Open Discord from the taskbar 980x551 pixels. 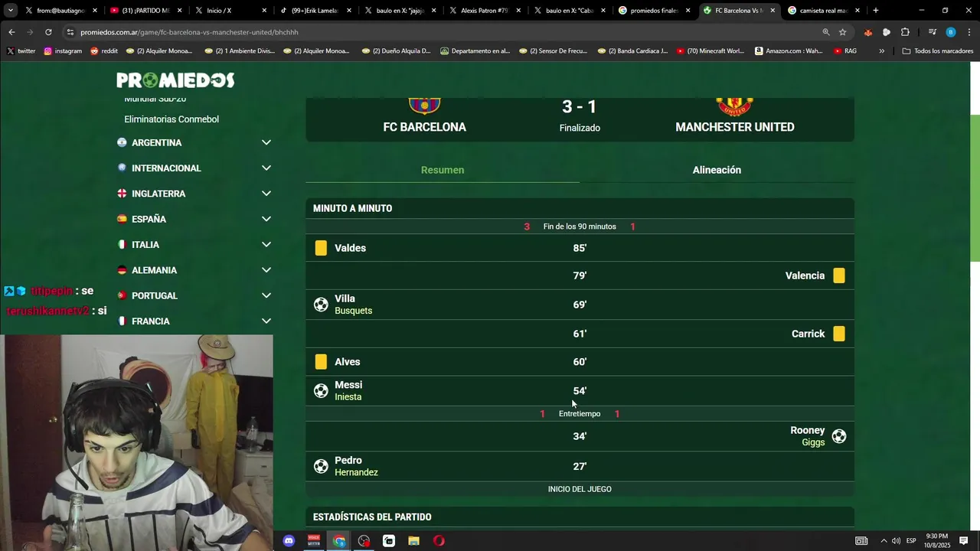[x=289, y=541]
